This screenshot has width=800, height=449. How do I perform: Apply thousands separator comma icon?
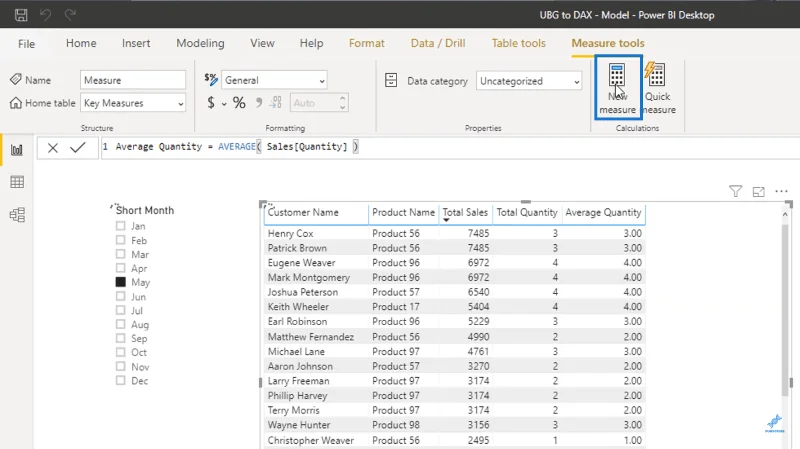point(259,103)
